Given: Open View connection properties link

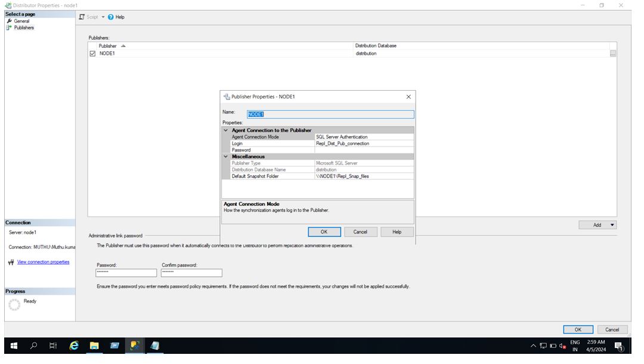Looking at the screenshot, I should tap(43, 262).
